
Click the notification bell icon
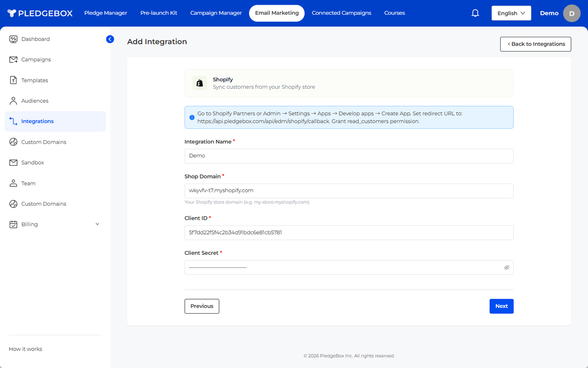pyautogui.click(x=475, y=13)
